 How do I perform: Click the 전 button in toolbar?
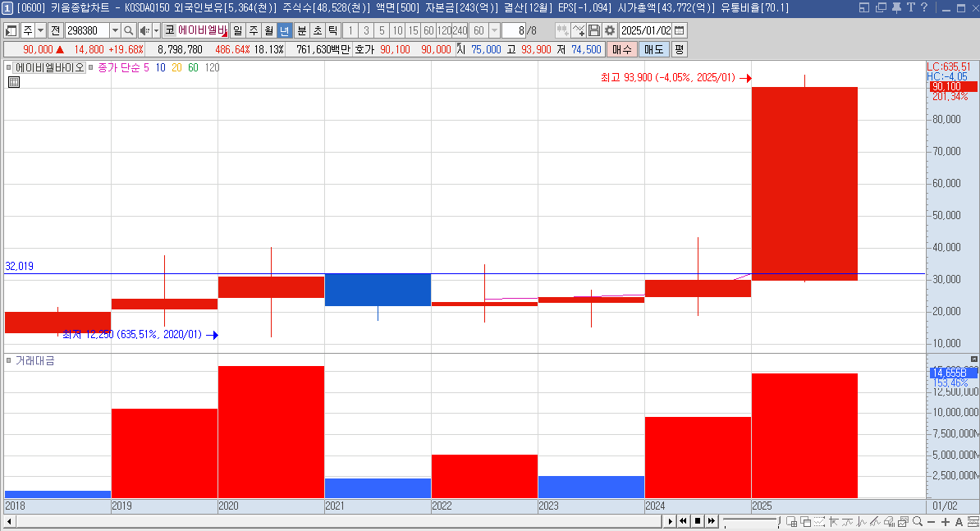[x=55, y=30]
